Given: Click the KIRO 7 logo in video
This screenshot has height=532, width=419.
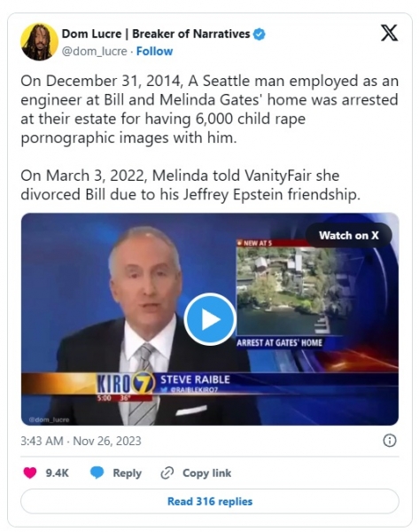Looking at the screenshot, I should tap(126, 383).
